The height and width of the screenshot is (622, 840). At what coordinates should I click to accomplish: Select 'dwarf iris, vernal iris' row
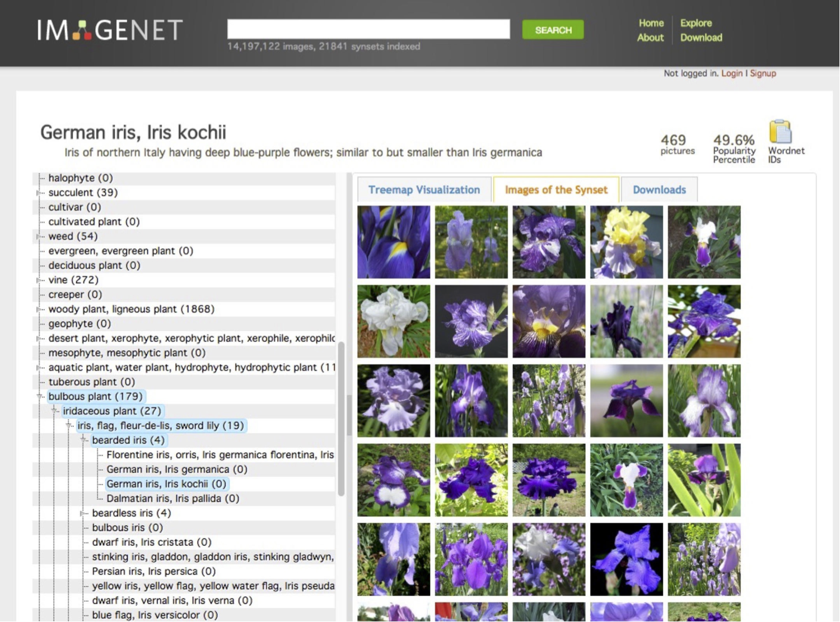(x=172, y=601)
